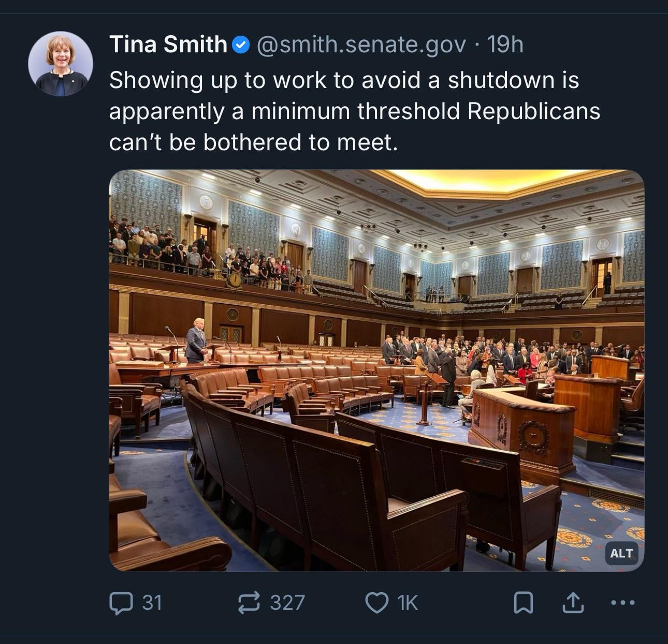Open the share icon for this post
The image size is (668, 644).
[573, 603]
